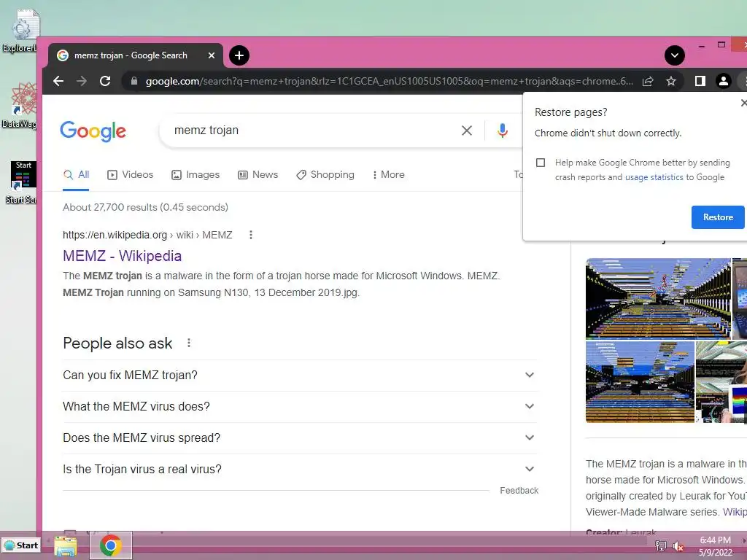Click the Chrome icon in the taskbar
The height and width of the screenshot is (560, 747).
coord(111,546)
